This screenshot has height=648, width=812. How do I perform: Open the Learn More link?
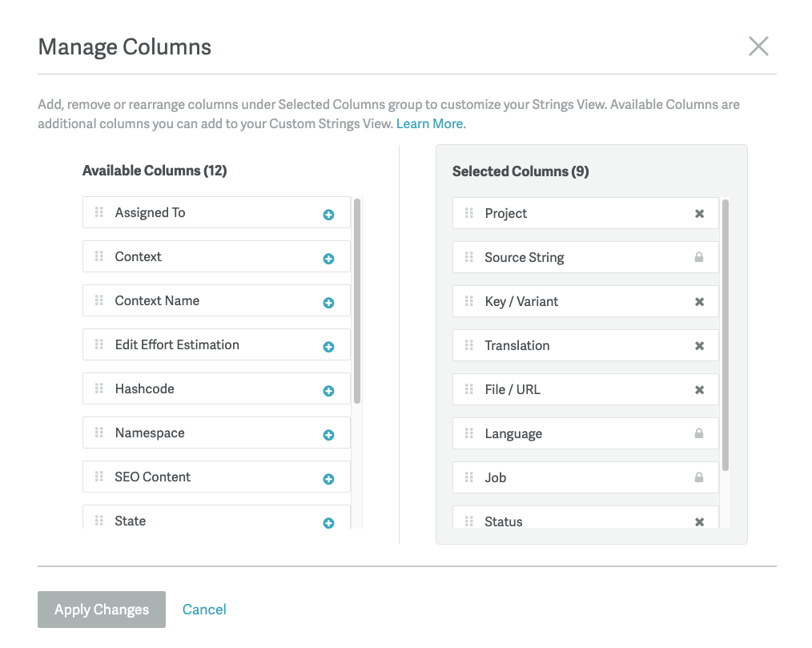pyautogui.click(x=430, y=123)
